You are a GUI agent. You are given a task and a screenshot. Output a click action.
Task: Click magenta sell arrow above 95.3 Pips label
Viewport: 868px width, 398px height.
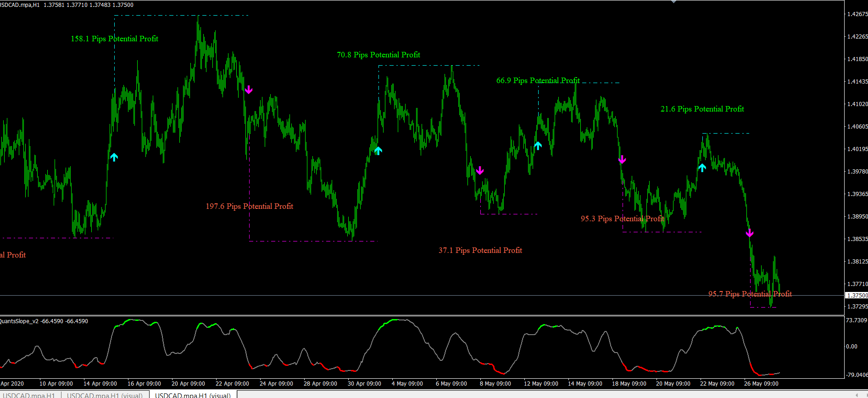coord(622,159)
